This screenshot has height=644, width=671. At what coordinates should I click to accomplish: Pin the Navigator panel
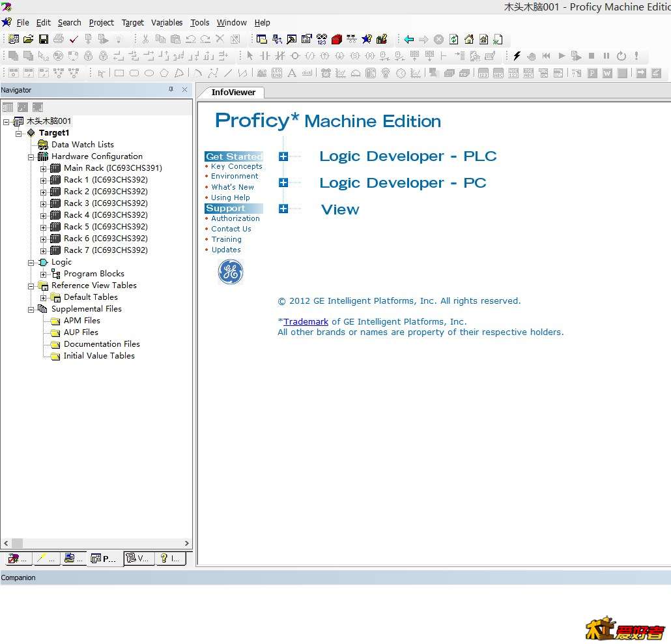(x=171, y=89)
